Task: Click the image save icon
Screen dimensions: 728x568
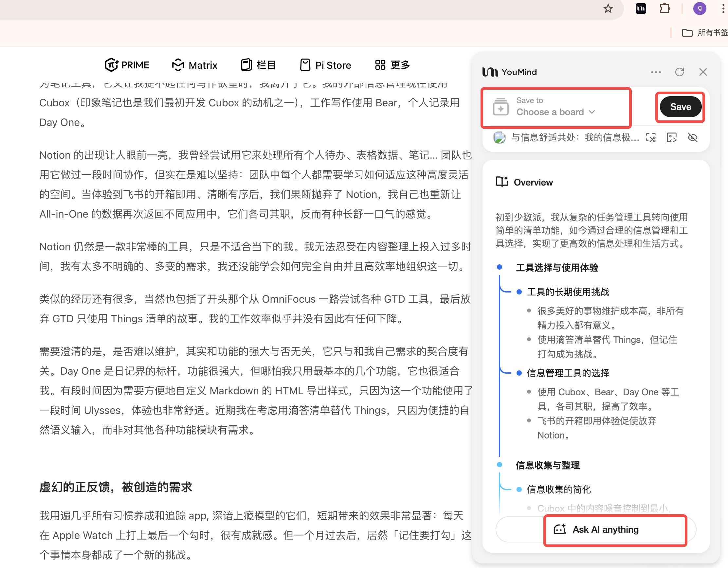Action: (x=671, y=137)
